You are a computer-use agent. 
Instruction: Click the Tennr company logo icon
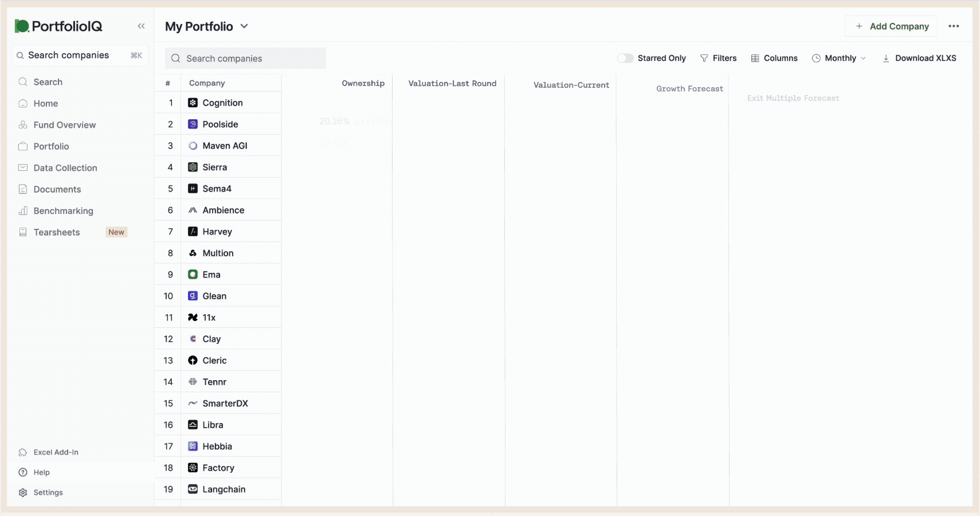click(193, 382)
